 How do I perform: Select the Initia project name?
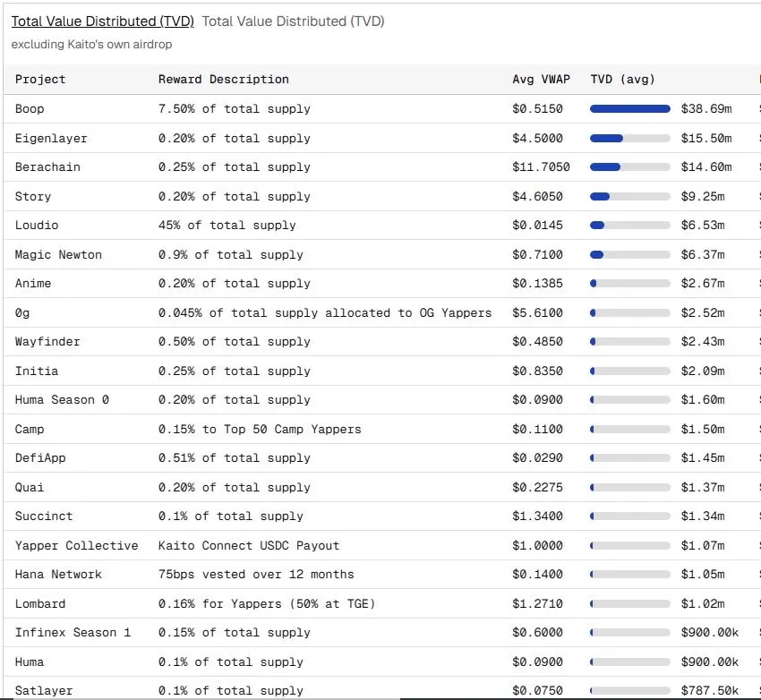37,371
